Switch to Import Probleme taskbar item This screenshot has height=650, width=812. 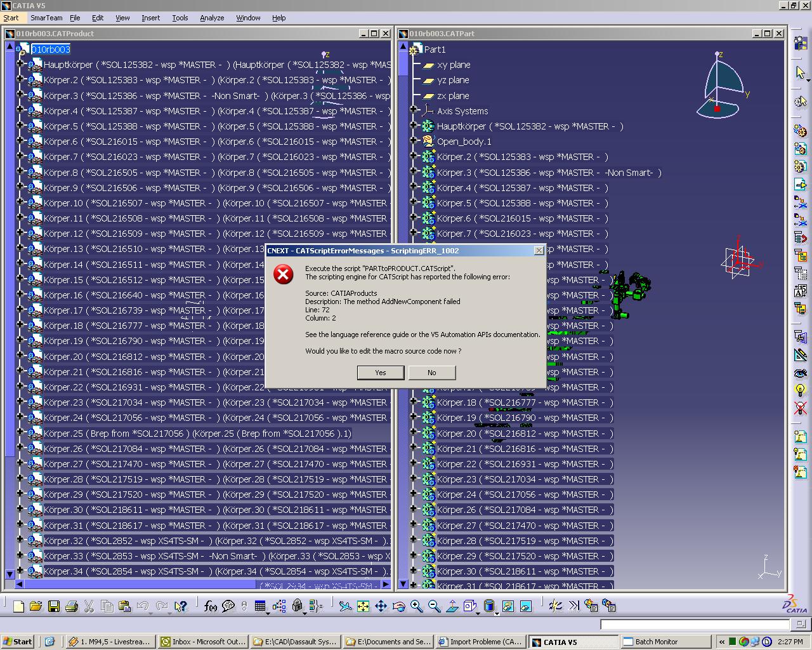tap(481, 642)
